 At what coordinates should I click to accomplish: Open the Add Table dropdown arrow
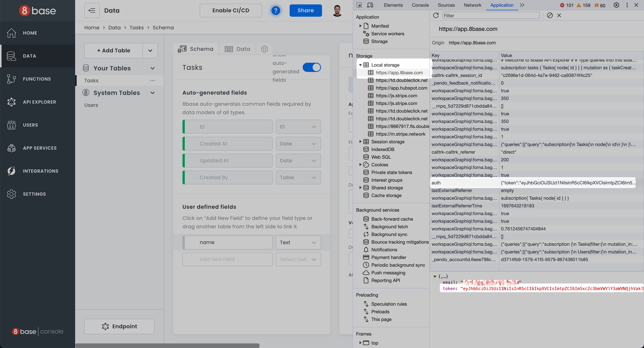tap(150, 50)
